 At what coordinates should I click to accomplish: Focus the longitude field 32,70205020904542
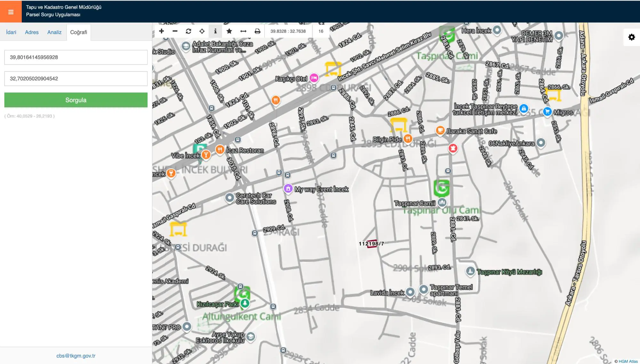pos(76,78)
